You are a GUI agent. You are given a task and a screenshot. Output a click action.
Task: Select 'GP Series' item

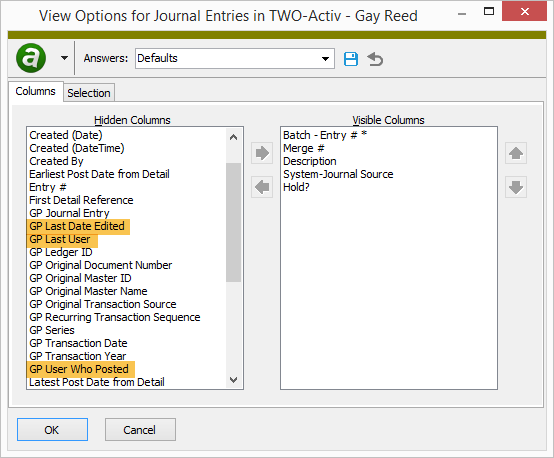[x=52, y=330]
